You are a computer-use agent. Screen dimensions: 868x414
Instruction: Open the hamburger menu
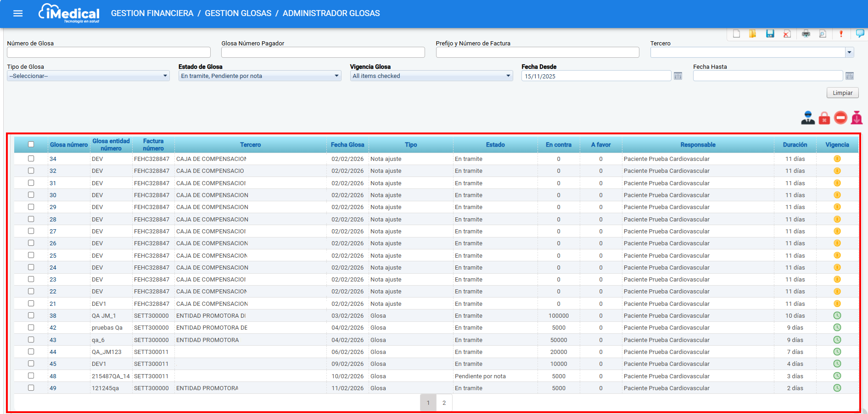(x=18, y=13)
